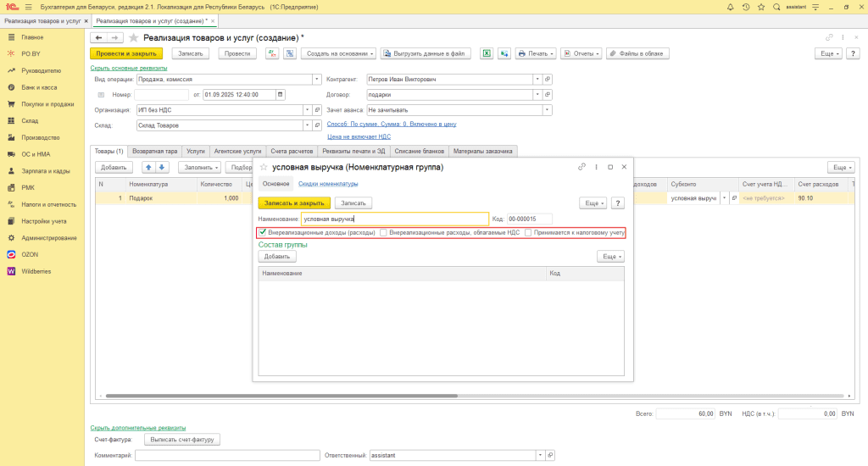868x466 pixels.
Task: Open the Заполнить dropdown in table toolbar
Action: 199,167
